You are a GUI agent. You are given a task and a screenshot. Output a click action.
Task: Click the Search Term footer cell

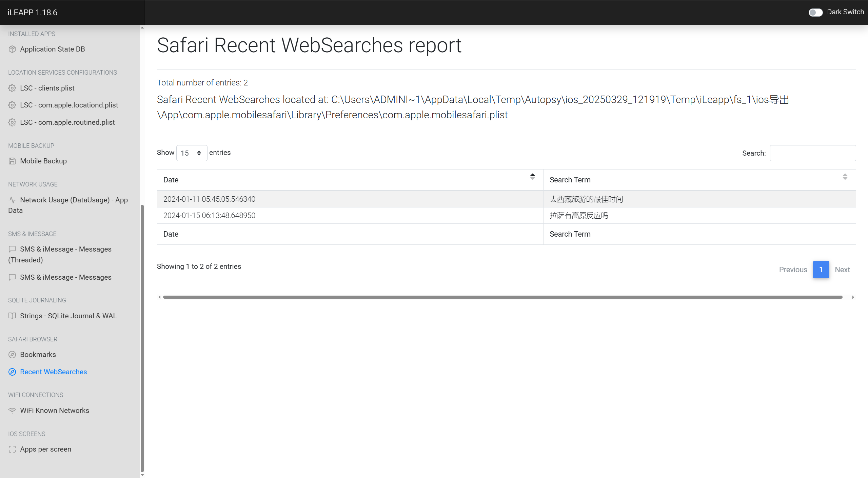pos(699,234)
